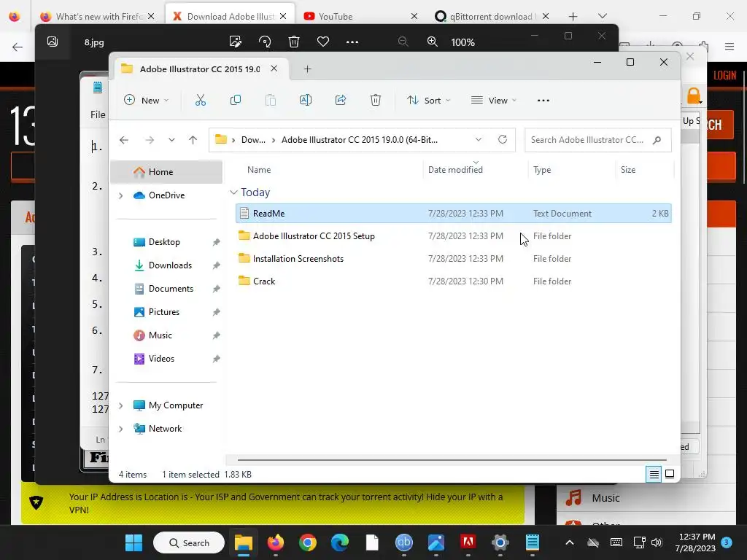
Task: Click the Photos app edit image icon
Action: (236, 42)
